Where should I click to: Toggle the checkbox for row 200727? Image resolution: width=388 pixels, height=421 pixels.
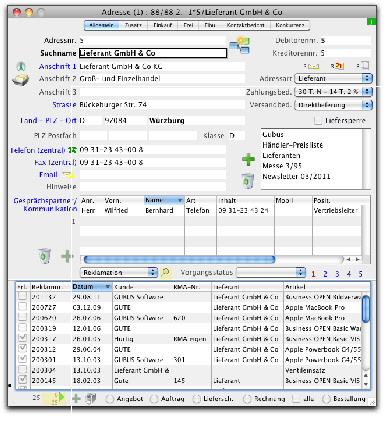22,307
